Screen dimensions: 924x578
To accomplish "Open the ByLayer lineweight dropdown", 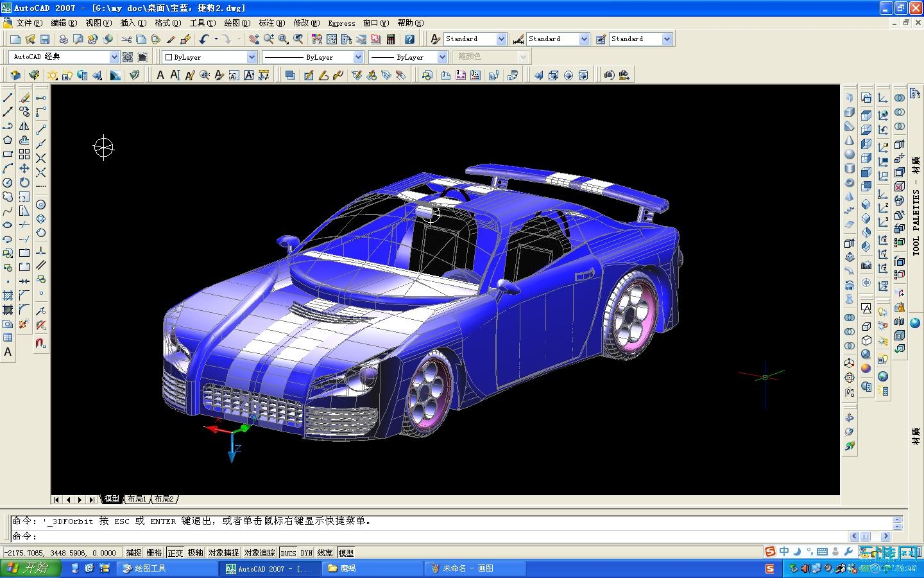I will (x=441, y=57).
